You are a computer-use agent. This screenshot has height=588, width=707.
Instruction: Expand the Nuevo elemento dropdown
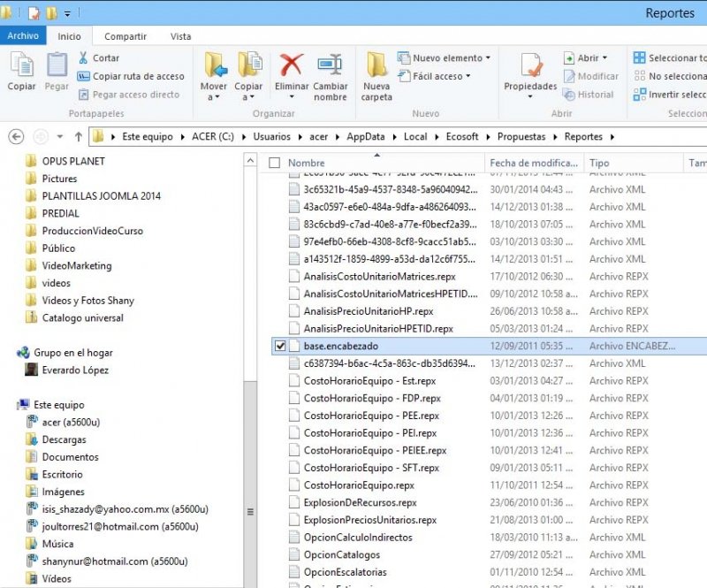coord(444,58)
